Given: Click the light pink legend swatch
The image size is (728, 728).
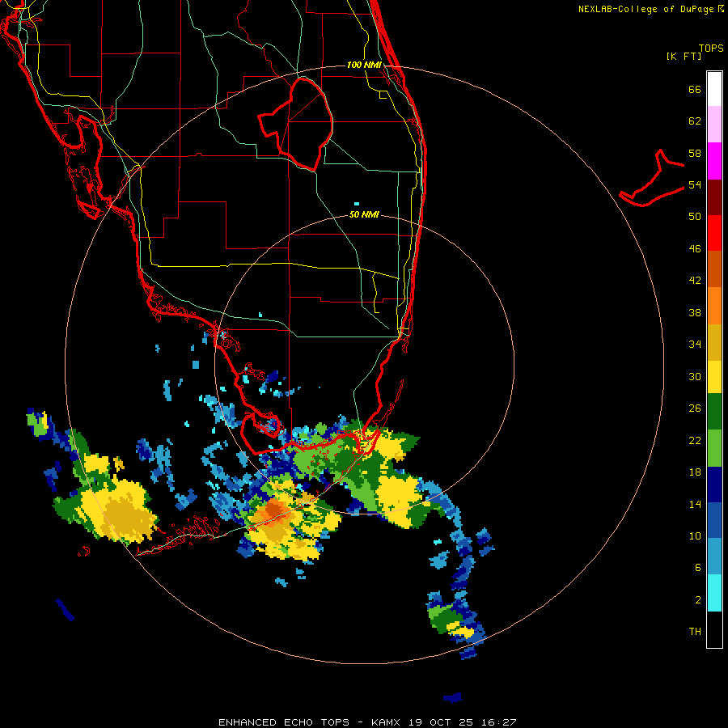Looking at the screenshot, I should (714, 124).
